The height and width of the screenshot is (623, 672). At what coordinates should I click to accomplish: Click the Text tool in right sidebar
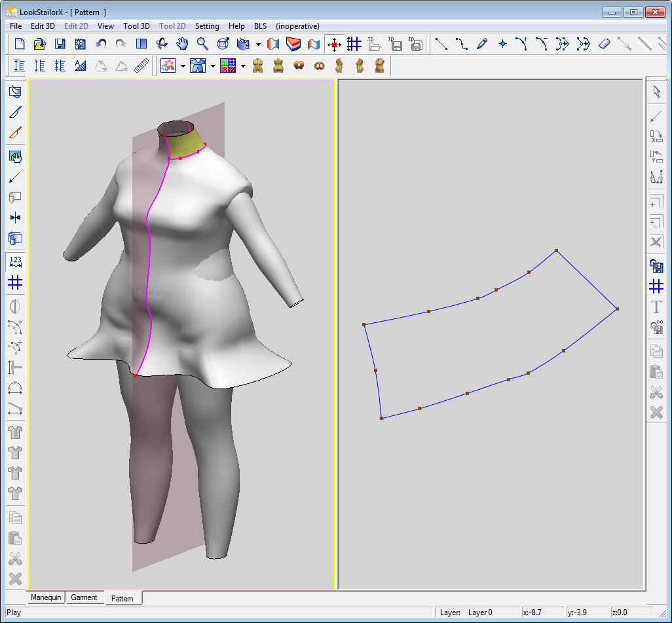[x=656, y=307]
